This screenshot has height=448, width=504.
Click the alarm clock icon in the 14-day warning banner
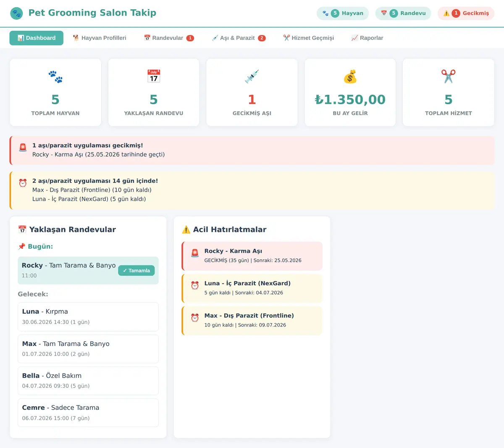coord(23,183)
